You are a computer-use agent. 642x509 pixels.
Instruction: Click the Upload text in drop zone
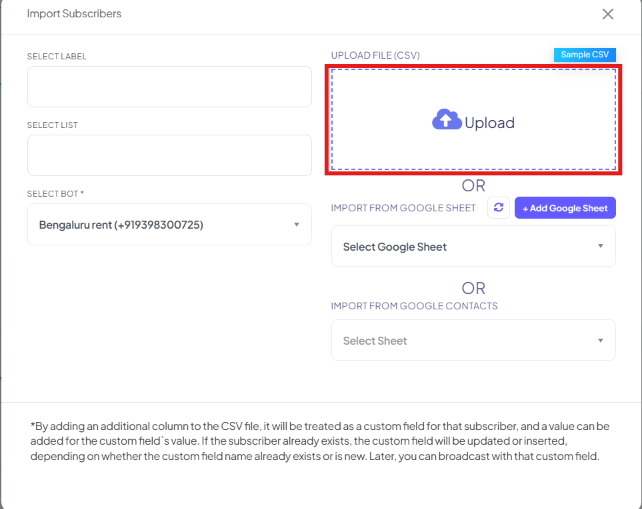[x=489, y=123]
